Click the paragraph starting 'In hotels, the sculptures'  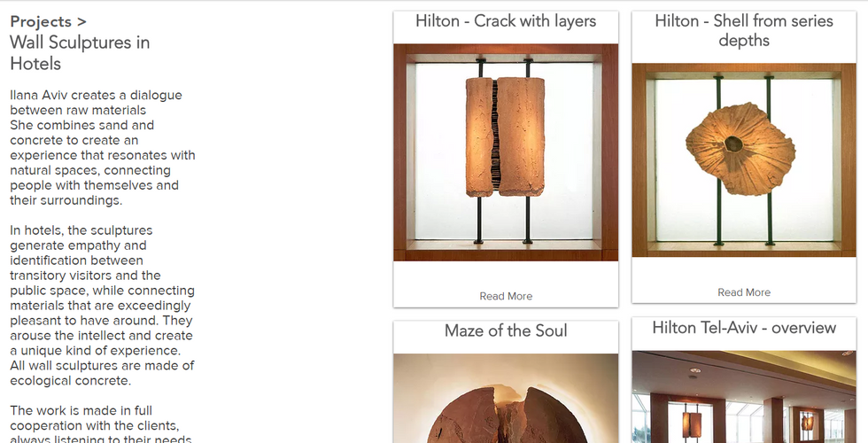pos(103,305)
